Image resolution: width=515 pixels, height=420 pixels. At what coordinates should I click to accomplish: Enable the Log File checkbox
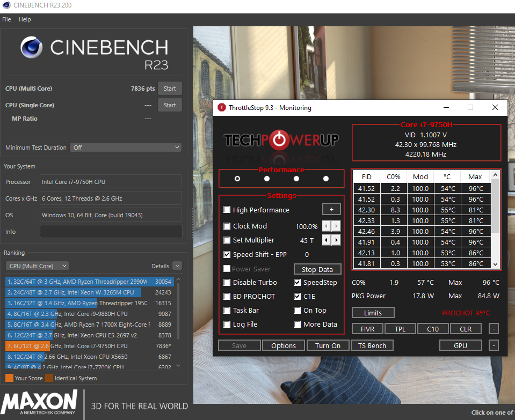(227, 324)
